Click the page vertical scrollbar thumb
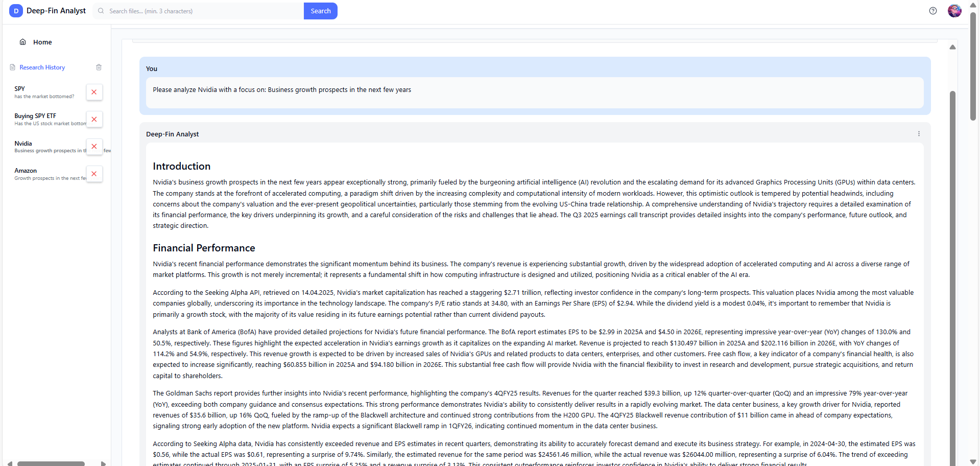Screen dimensions: 980x466 pyautogui.click(x=973, y=66)
